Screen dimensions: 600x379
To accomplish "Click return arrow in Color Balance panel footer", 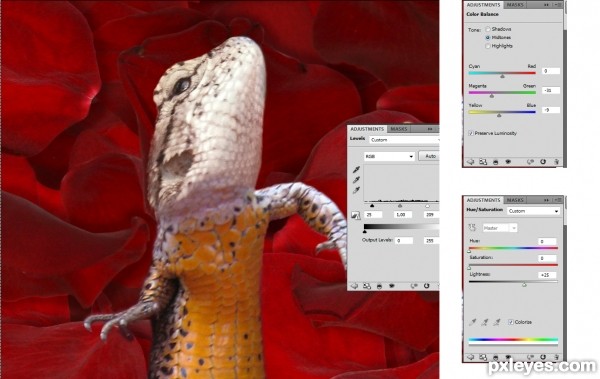I will pyautogui.click(x=471, y=162).
